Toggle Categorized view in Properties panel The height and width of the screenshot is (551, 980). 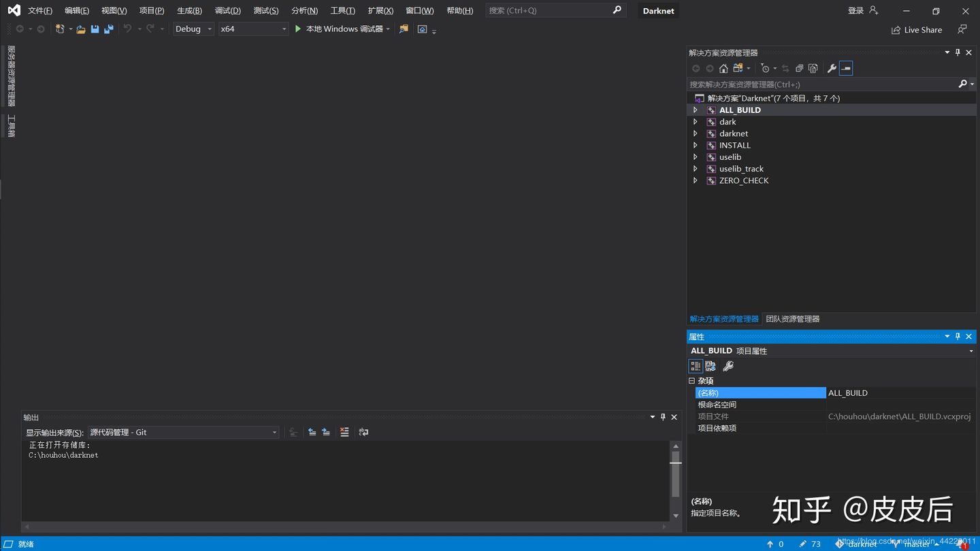pyautogui.click(x=696, y=366)
